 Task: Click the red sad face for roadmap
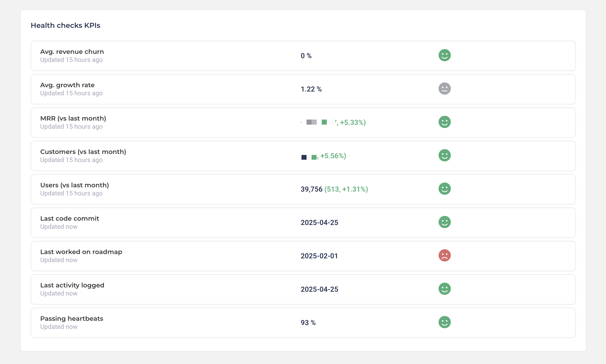tap(444, 256)
